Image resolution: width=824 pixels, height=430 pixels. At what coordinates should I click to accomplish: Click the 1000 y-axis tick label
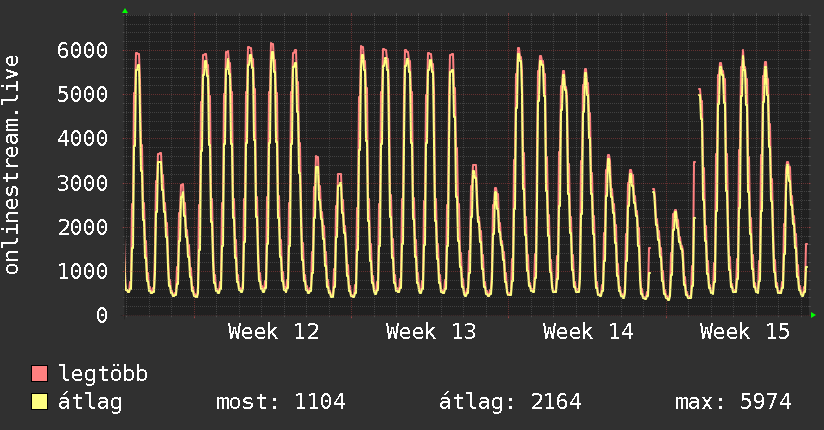(82, 271)
